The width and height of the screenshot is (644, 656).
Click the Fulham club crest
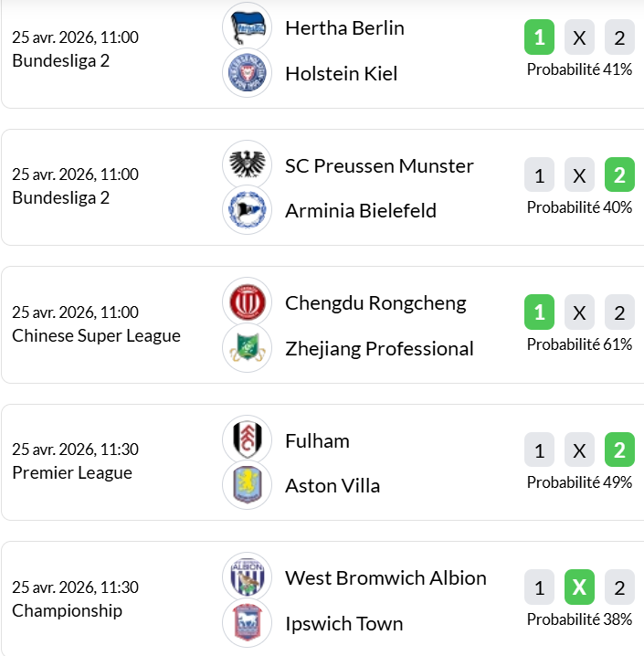tap(247, 440)
